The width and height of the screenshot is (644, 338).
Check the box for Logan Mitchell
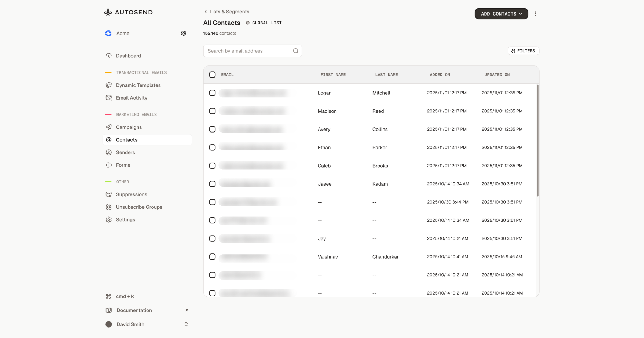pyautogui.click(x=212, y=93)
